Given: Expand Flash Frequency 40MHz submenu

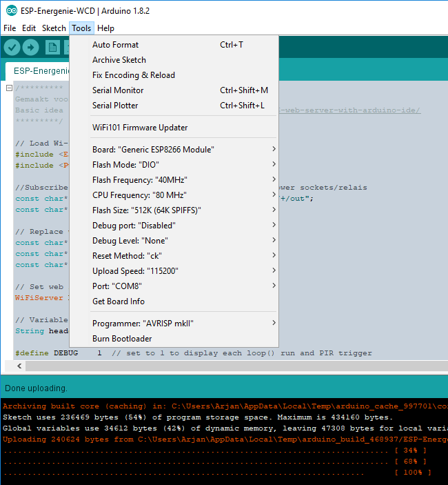Looking at the screenshot, I should click(174, 179).
